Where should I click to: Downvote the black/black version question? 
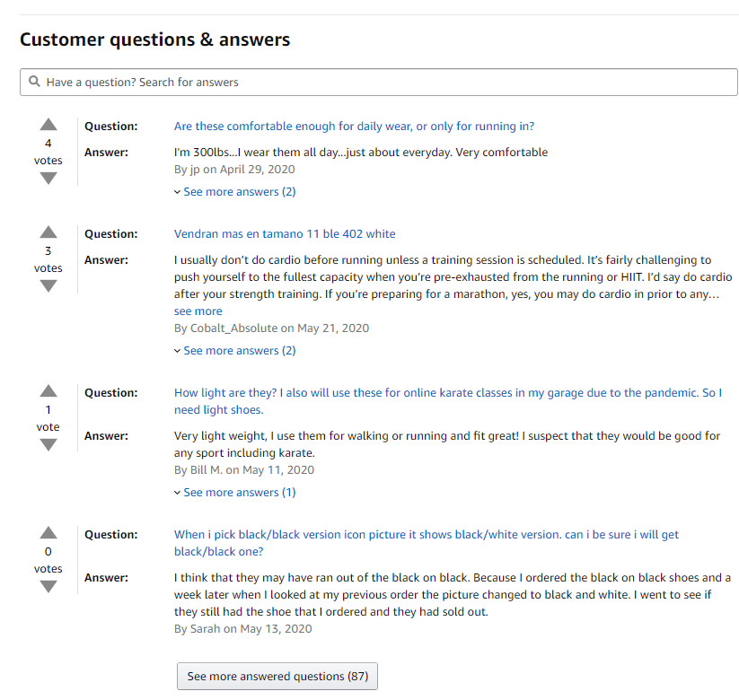tap(48, 586)
